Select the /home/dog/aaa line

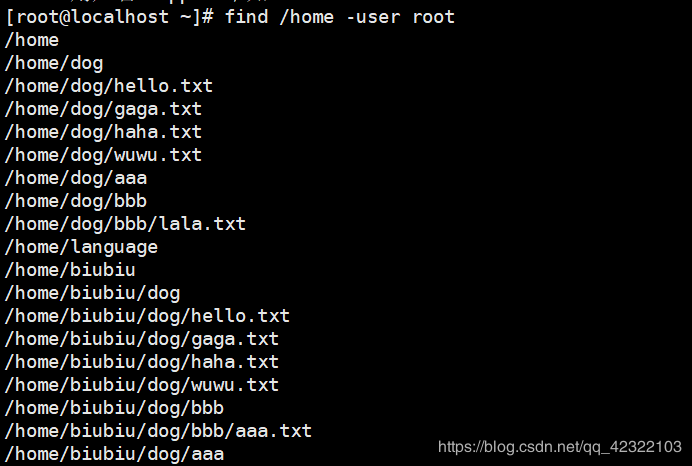click(76, 178)
